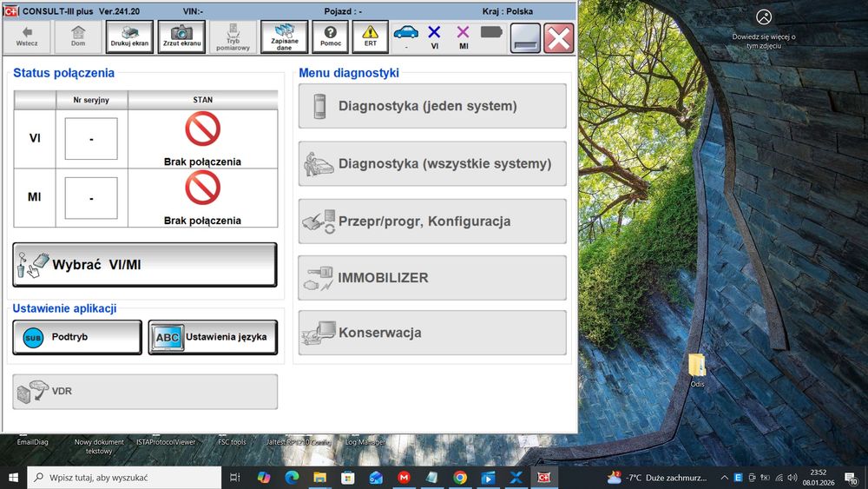This screenshot has height=489, width=868.
Task: Click the VI serial number field
Action: [x=91, y=138]
